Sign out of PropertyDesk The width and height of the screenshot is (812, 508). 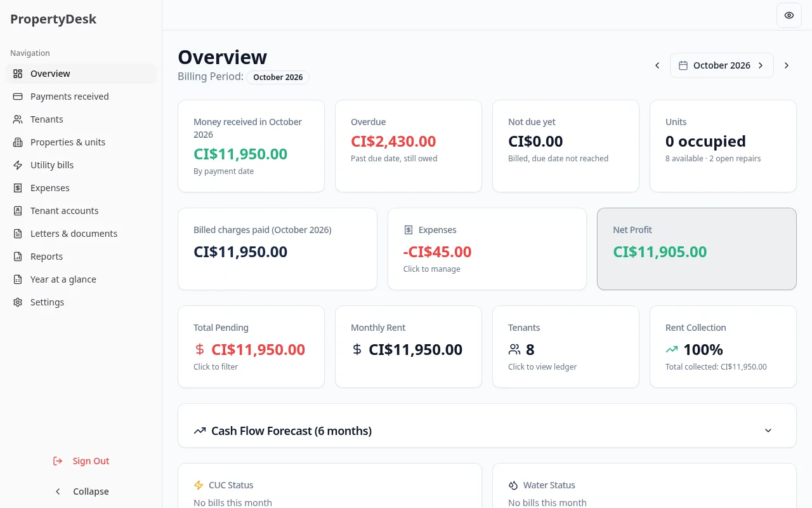[81, 461]
